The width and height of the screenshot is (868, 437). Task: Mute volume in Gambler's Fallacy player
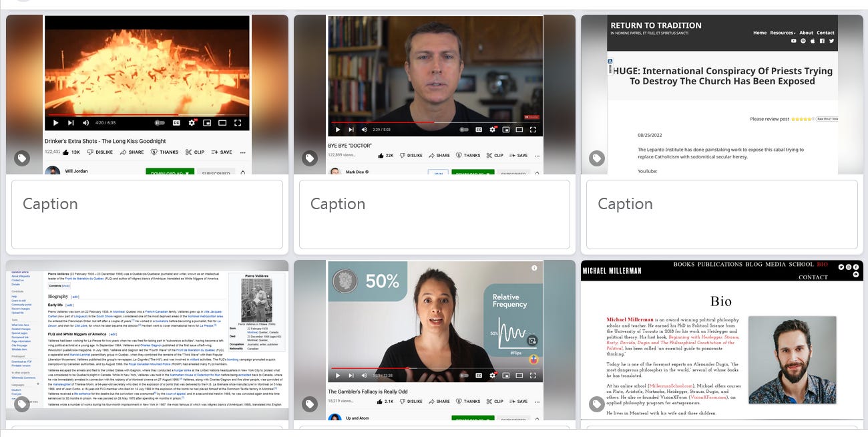click(364, 376)
